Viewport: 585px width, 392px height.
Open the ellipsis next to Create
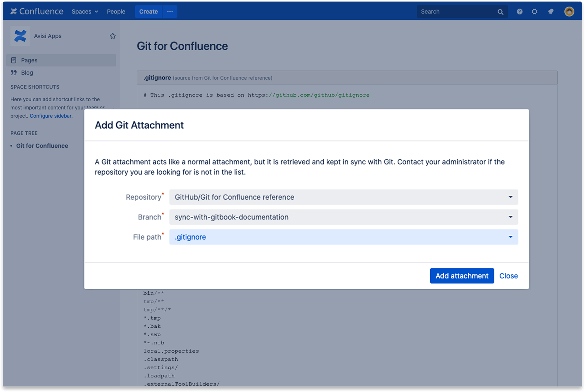(170, 12)
